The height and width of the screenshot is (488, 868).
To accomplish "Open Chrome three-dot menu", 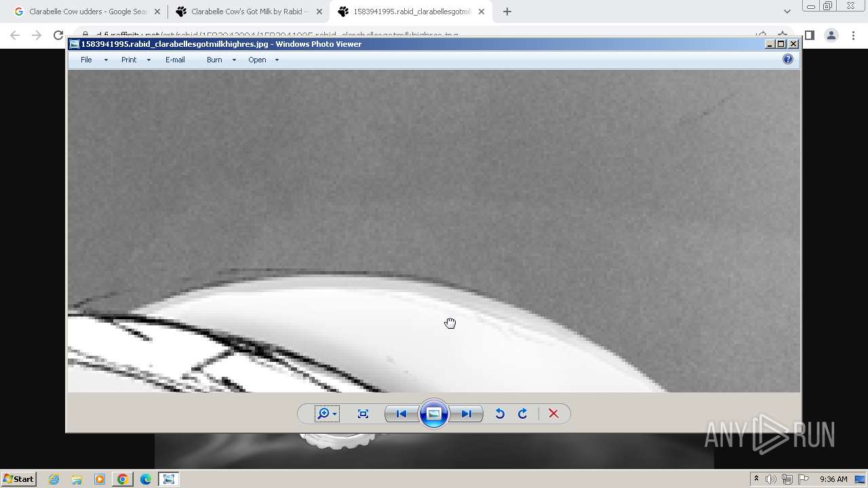I will click(x=853, y=35).
